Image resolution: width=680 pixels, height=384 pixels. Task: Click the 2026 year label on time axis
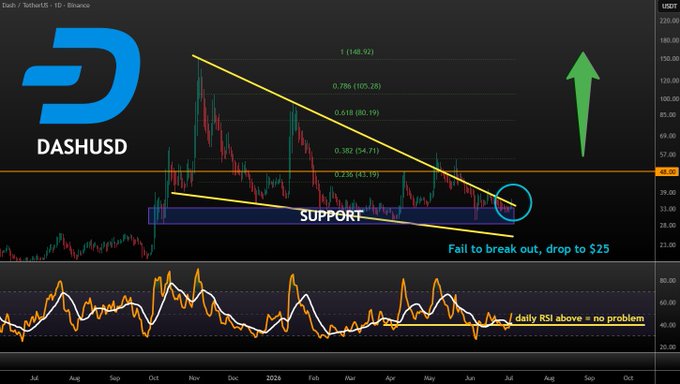[x=273, y=378]
